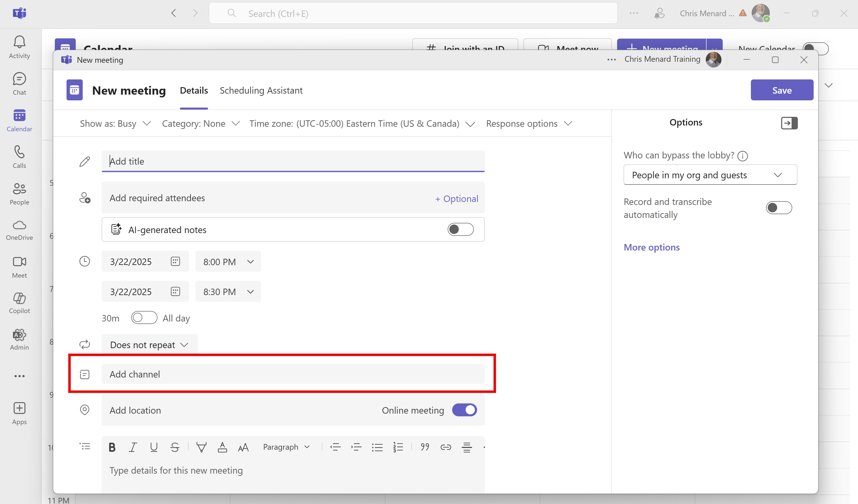The image size is (858, 504).
Task: Turn on All day toggle
Action: (144, 317)
